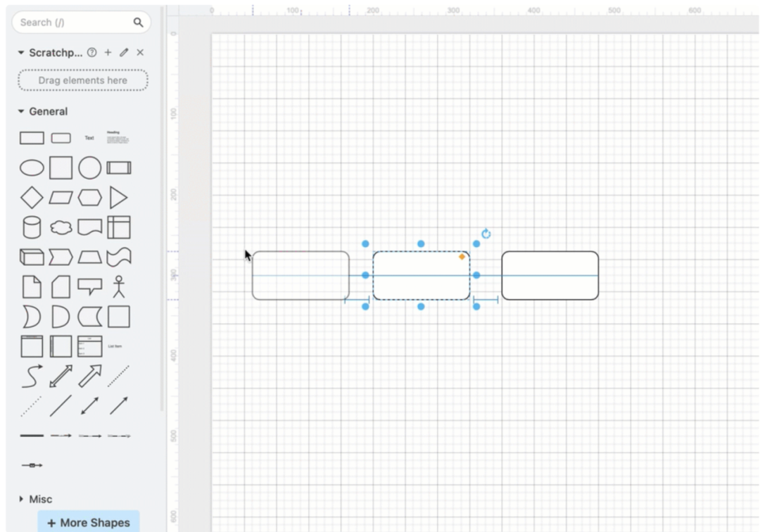
Task: Pick the cloud shape from the palette
Action: (x=61, y=227)
